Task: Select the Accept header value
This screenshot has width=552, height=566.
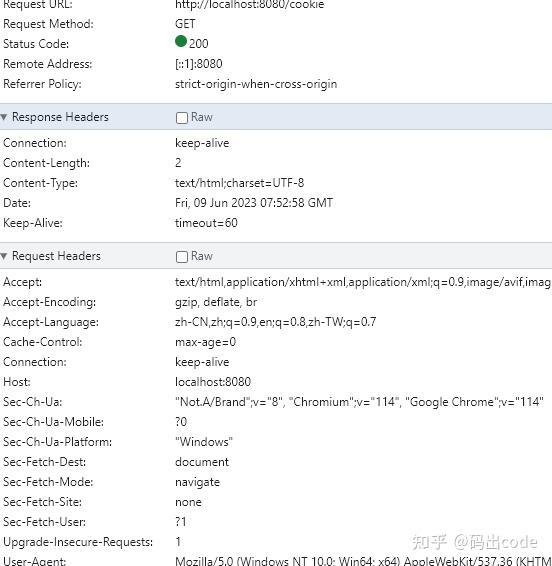Action: coord(363,282)
